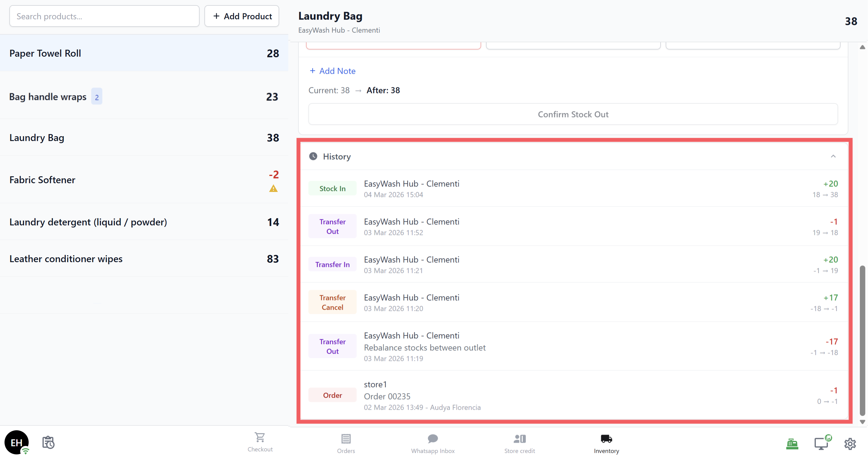The height and width of the screenshot is (458, 868).
Task: Click the clipboard clock icon
Action: (48, 442)
